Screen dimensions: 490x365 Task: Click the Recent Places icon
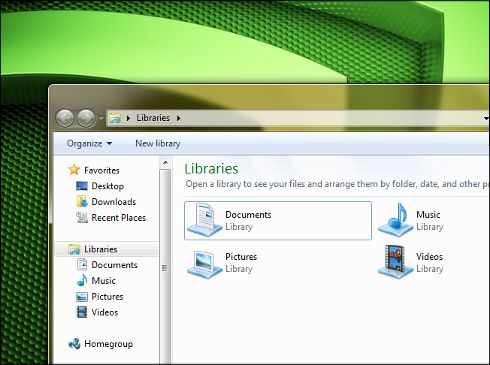click(82, 217)
